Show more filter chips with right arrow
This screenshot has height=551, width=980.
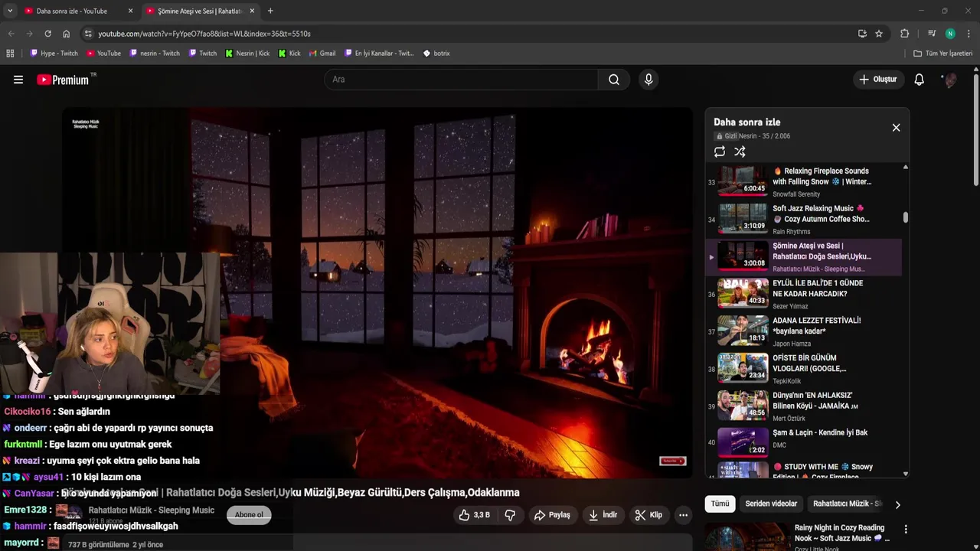point(897,504)
